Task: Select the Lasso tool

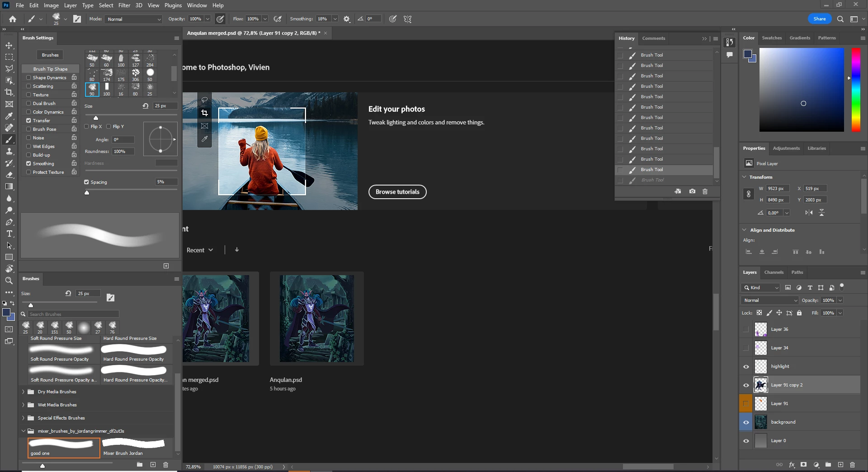Action: 9,69
